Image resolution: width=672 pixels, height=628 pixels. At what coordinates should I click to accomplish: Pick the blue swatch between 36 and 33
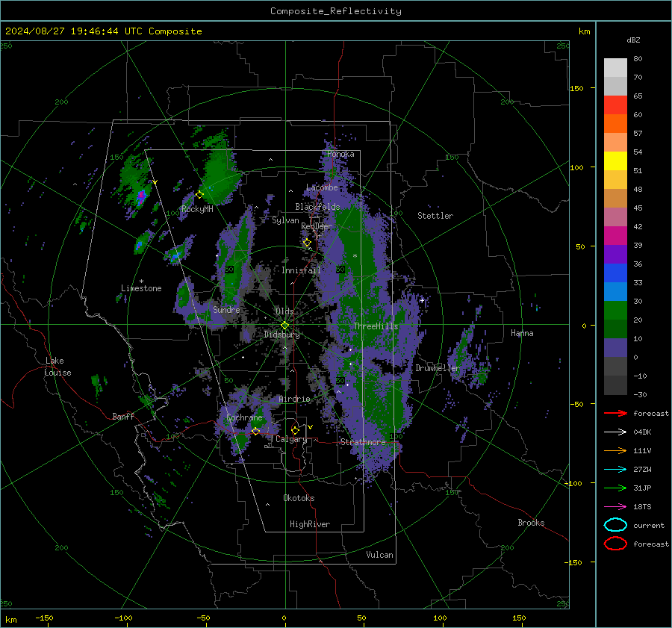click(615, 273)
